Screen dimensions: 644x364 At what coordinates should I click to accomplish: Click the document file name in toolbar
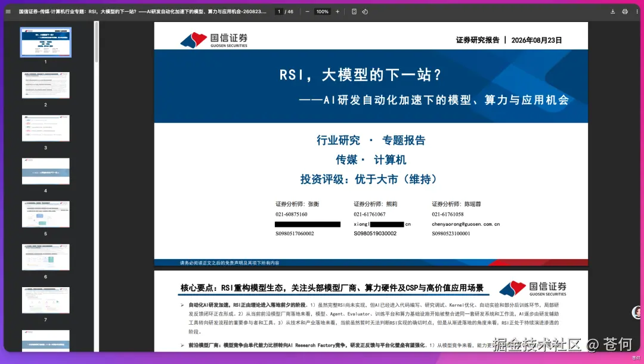pyautogui.click(x=142, y=11)
